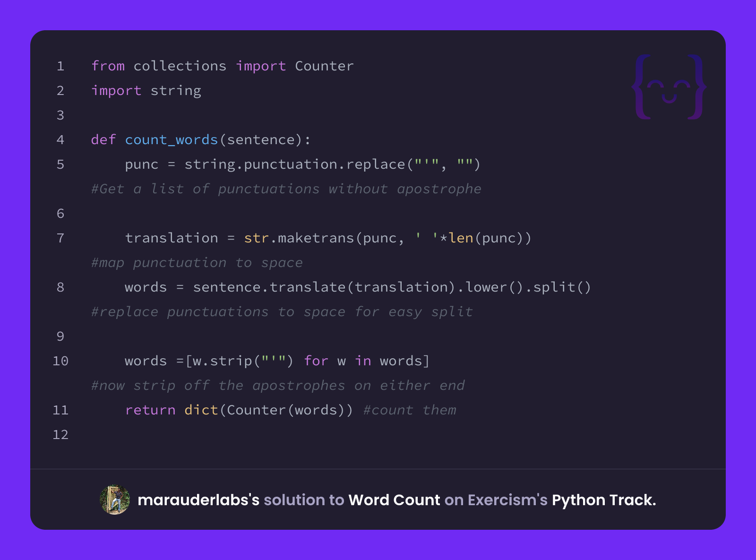The image size is (756, 560).
Task: Click the "def" keyword
Action: coord(103,140)
